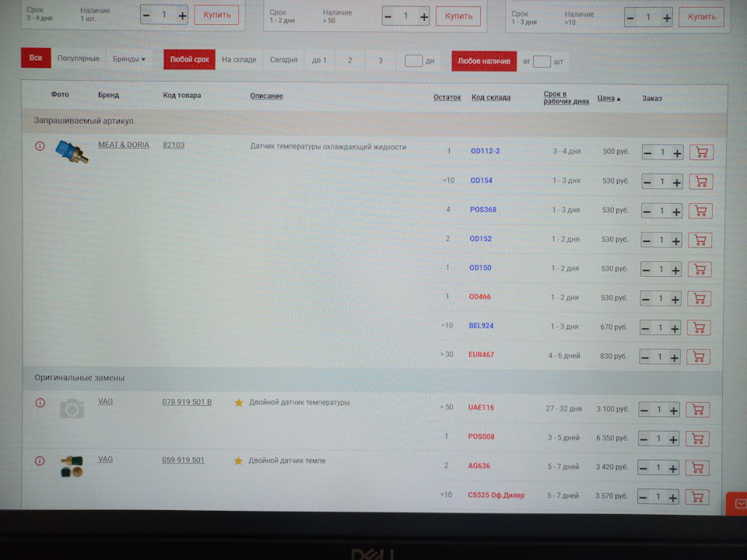
Task: Decrease quantity for EUR467 row
Action: [x=644, y=358]
